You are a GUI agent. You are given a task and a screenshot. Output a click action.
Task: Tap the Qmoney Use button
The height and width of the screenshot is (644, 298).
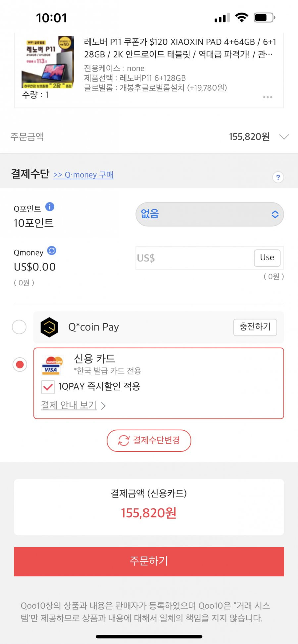click(x=267, y=258)
